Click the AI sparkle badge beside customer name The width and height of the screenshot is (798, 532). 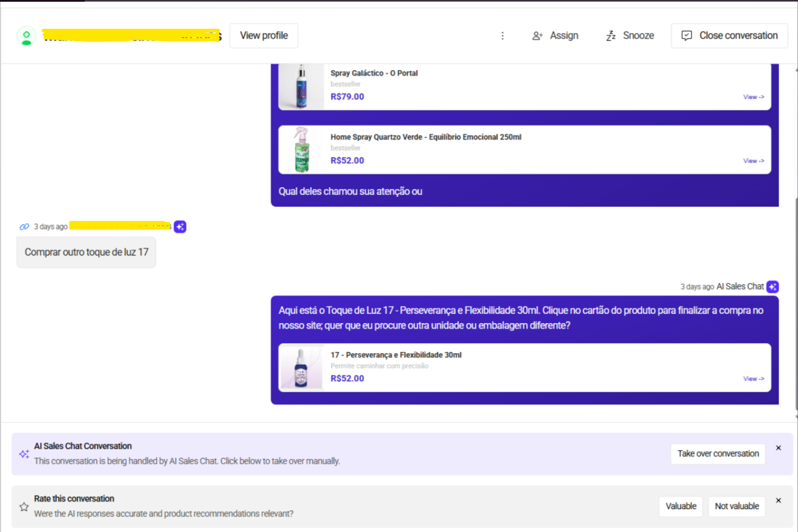180,227
